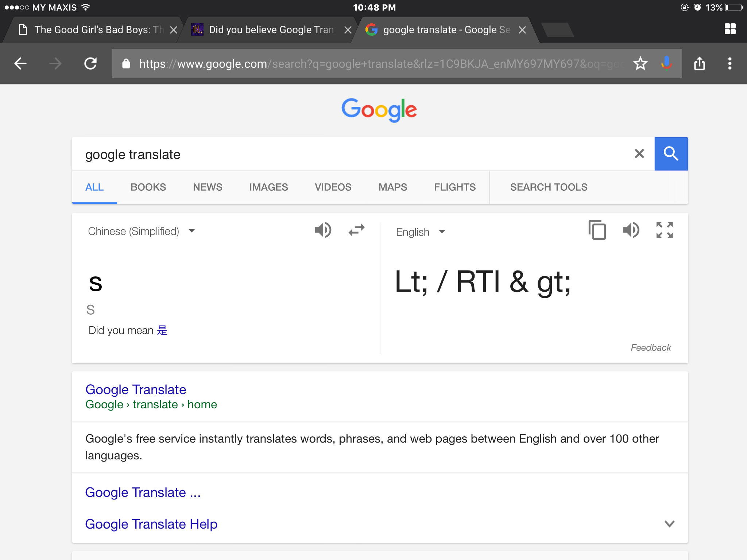Screen dimensions: 747x560
Task: Click the alarm clock status icon
Action: 697,7
